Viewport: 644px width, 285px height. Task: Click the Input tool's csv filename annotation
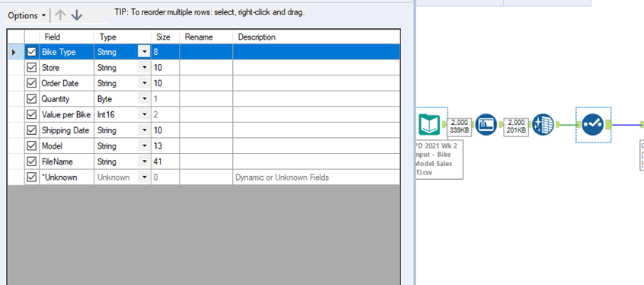point(440,159)
